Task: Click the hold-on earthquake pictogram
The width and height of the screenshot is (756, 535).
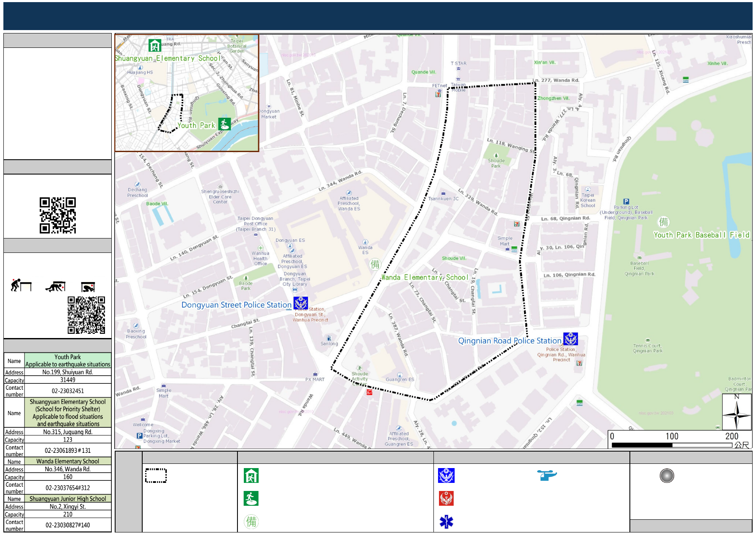Action: pos(88,287)
